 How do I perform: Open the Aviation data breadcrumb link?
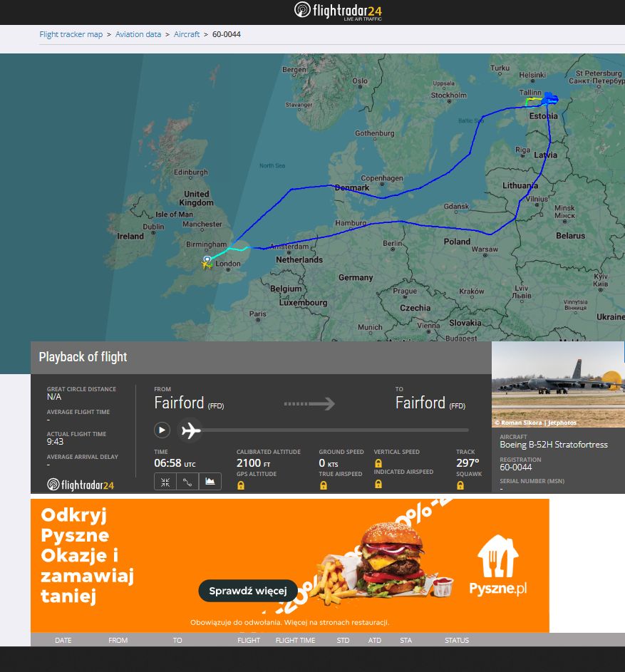pyautogui.click(x=138, y=34)
